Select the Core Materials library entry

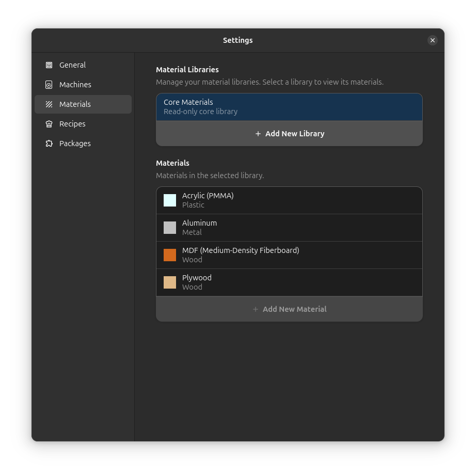click(x=289, y=106)
